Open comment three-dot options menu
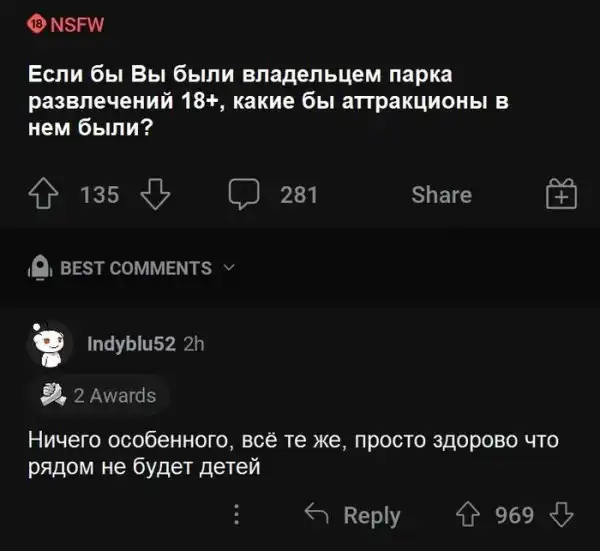 click(237, 515)
